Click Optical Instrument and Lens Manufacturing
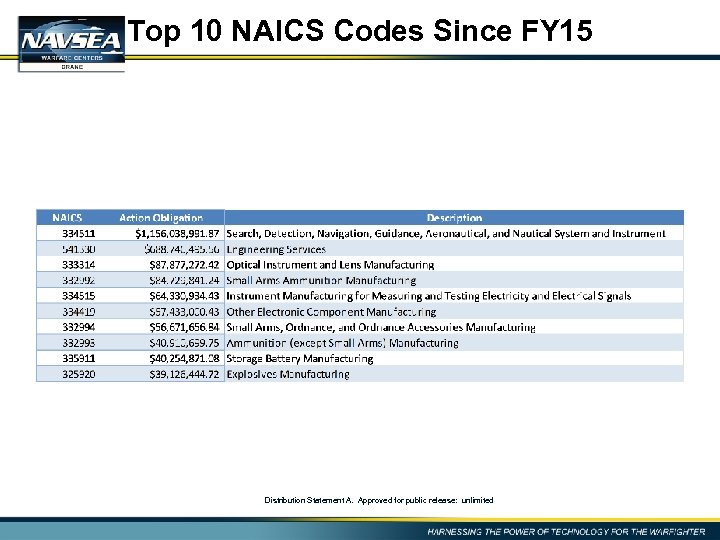This screenshot has width=720, height=540. coord(330,265)
